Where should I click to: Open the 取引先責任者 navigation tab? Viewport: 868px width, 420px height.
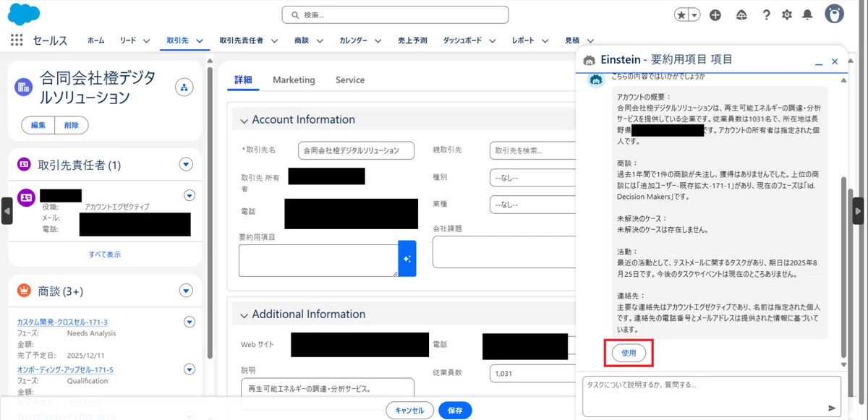coord(241,40)
